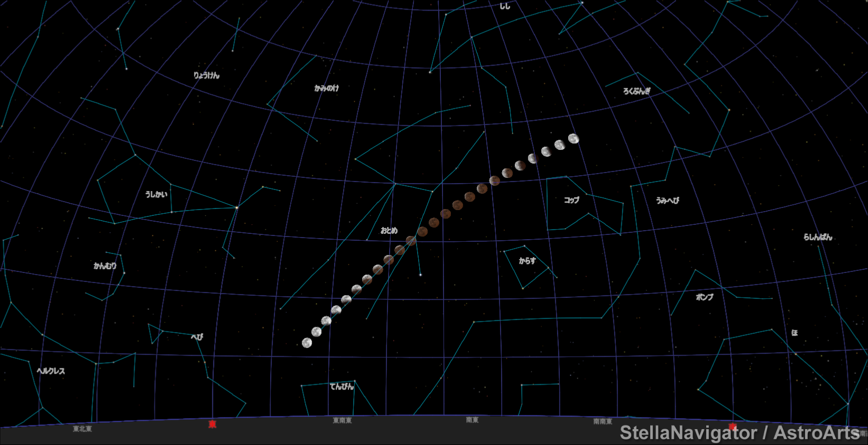Click the らしんばん constellation label
This screenshot has width=868, height=445.
(x=818, y=237)
